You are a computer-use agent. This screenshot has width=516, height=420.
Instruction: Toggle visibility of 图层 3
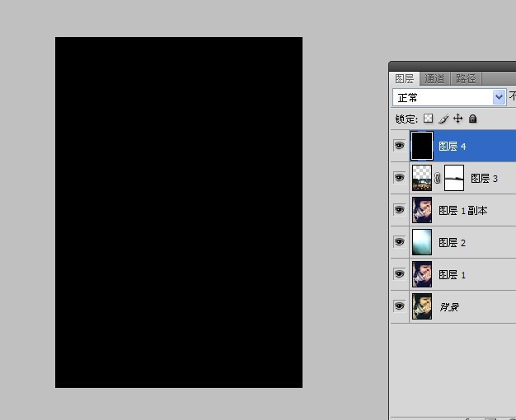(400, 178)
